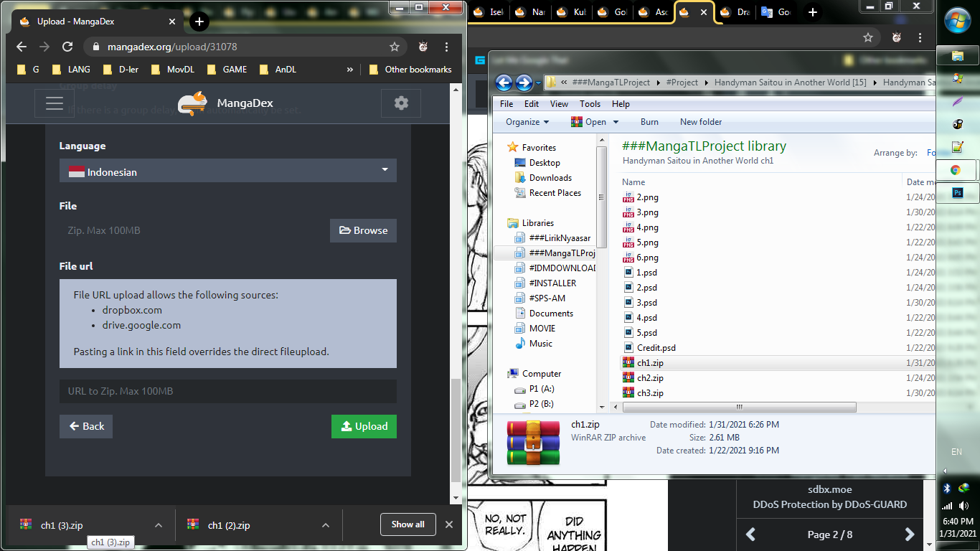Image resolution: width=980 pixels, height=551 pixels.
Task: Click the Show all downloads button
Action: 407,524
